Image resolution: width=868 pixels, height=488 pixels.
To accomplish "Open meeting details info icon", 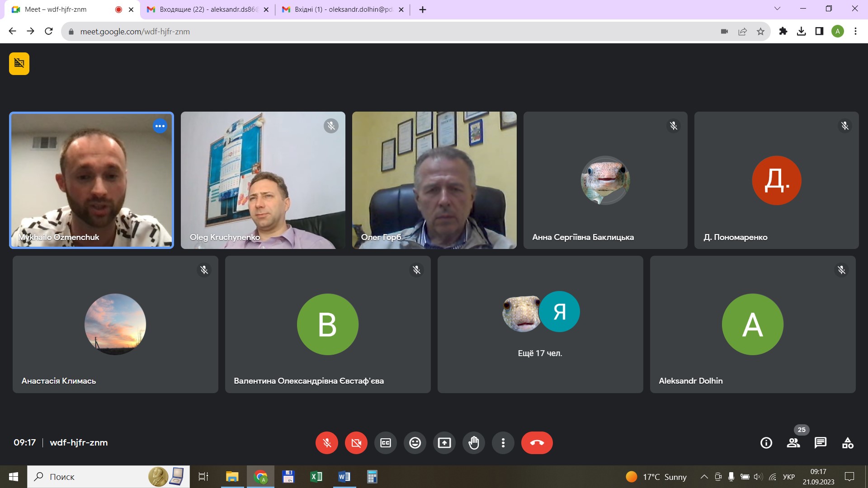I will coord(766,443).
